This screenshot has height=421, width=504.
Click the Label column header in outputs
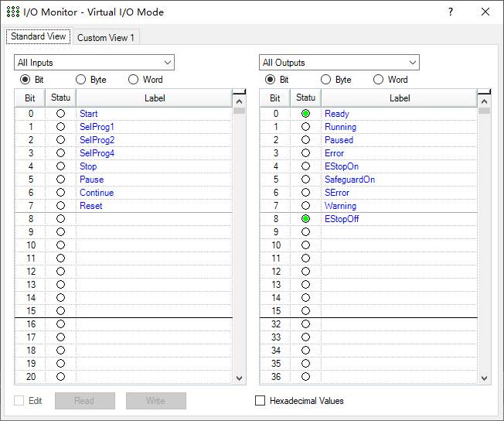pos(400,98)
